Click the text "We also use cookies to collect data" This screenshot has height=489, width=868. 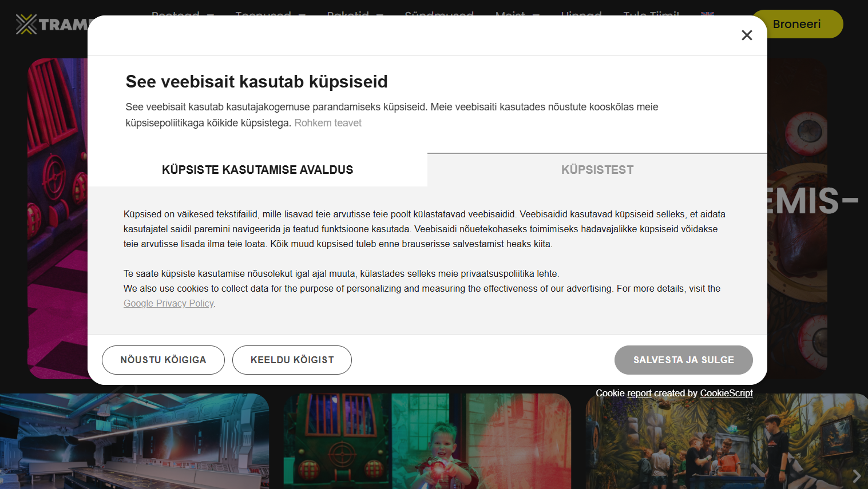pyautogui.click(x=422, y=288)
